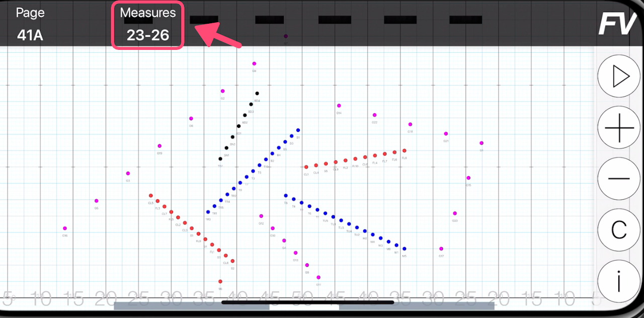This screenshot has width=644, height=318.
Task: Select performer dot C16
Action: (65, 228)
